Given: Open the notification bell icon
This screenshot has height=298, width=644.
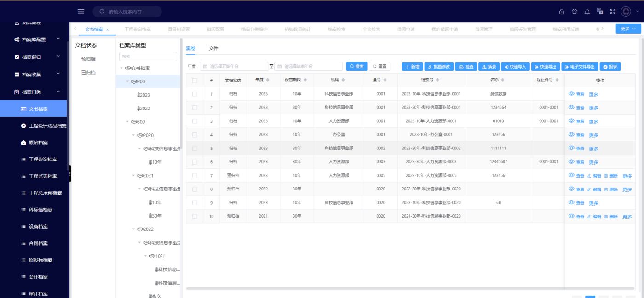Looking at the screenshot, I should coord(587,11).
